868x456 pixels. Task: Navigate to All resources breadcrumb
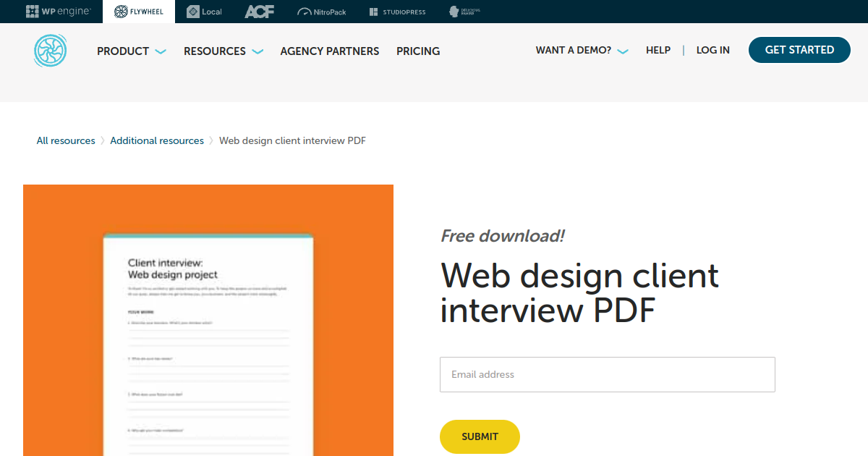pos(66,141)
